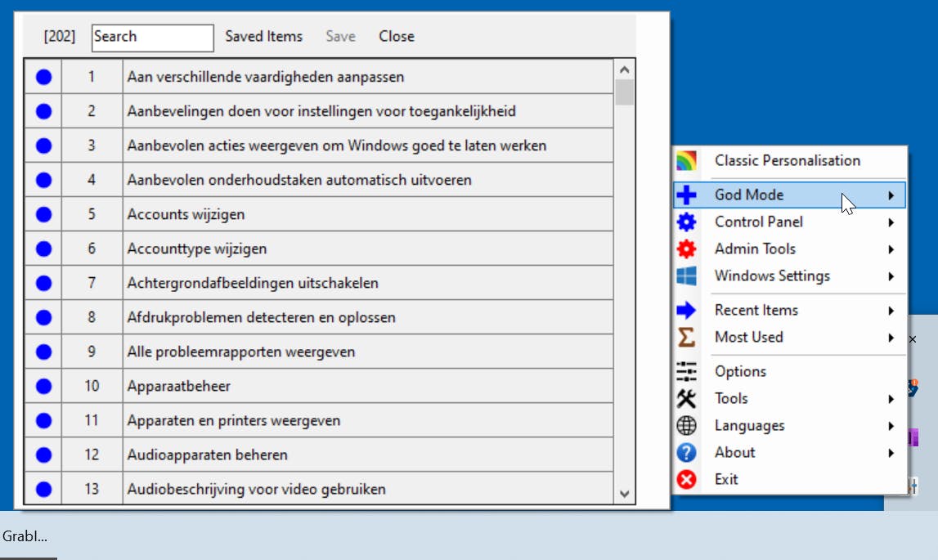Click the globe Languages icon
Viewport: 938px width, 560px height.
686,425
